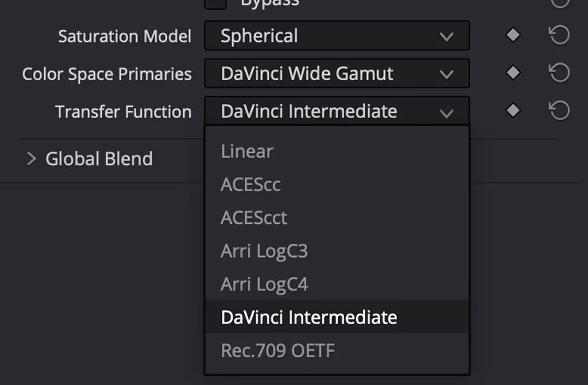Screen dimensions: 588x385
Task: Open the Saturation Model dropdown
Action: click(x=337, y=36)
